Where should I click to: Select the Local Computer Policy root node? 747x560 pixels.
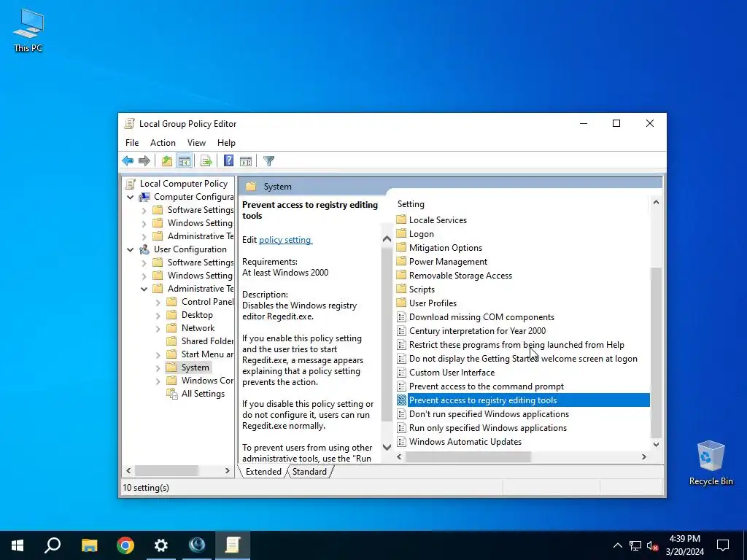[183, 183]
